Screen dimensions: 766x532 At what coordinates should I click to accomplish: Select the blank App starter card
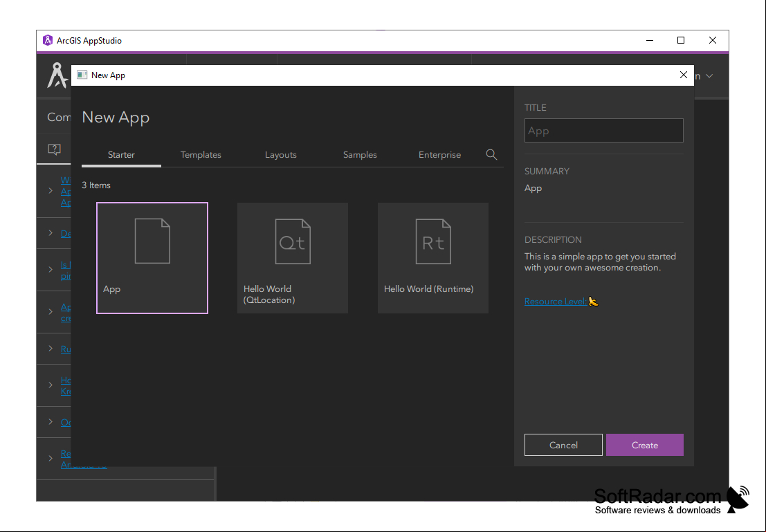tap(152, 258)
